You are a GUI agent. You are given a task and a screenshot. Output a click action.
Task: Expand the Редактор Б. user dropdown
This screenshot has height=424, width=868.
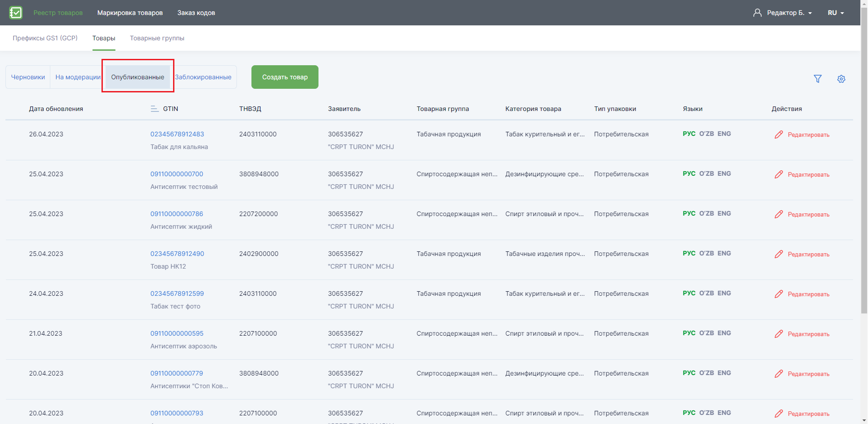(789, 13)
